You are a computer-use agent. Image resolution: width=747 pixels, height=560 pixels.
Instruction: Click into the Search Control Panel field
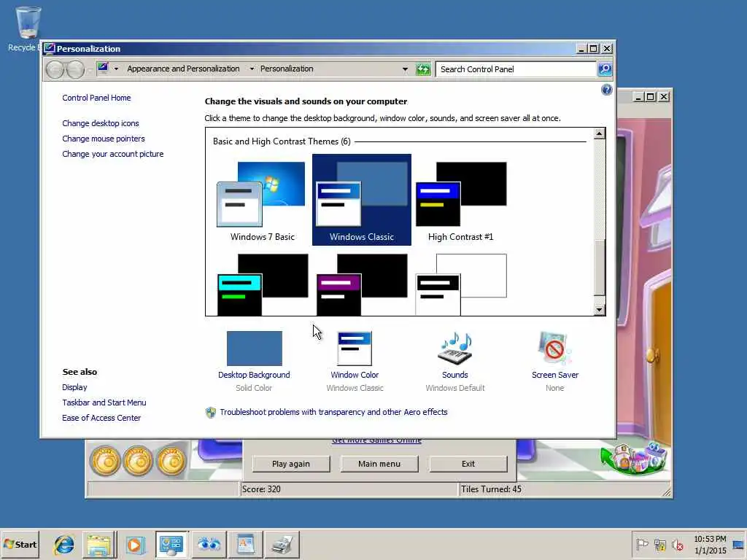coord(516,69)
